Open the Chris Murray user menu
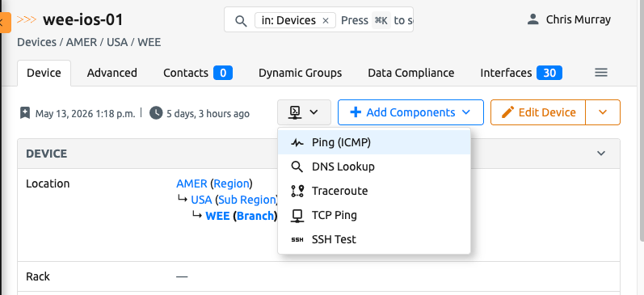The width and height of the screenshot is (644, 295). pos(569,19)
